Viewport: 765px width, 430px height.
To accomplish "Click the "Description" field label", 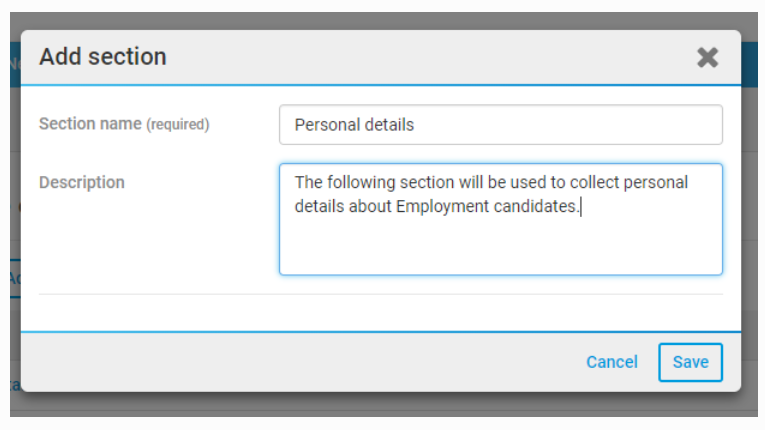I will [x=82, y=182].
